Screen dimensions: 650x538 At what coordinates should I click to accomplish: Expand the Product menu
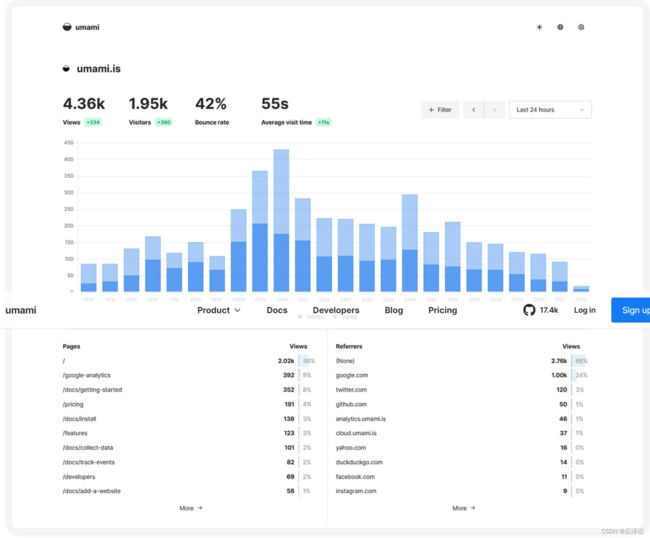(218, 310)
